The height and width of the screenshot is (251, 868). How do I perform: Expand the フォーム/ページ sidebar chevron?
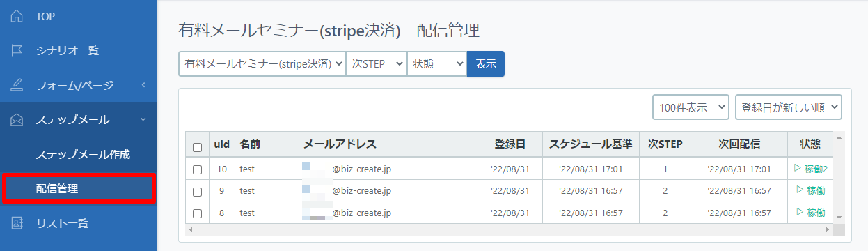pos(143,85)
